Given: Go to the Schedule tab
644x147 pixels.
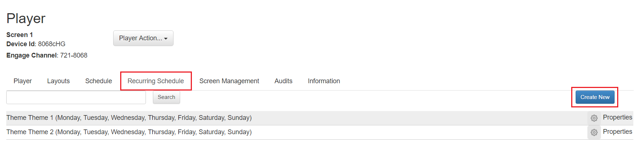Looking at the screenshot, I should [x=99, y=81].
